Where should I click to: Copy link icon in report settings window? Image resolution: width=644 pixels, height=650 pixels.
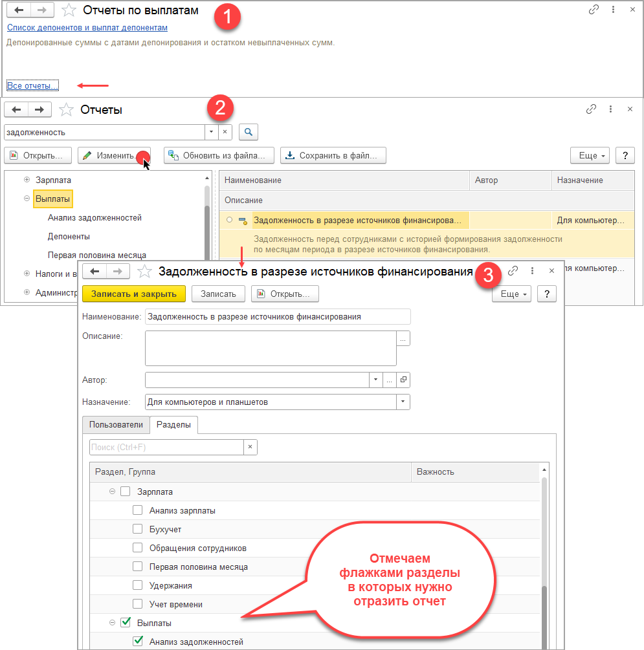point(513,271)
